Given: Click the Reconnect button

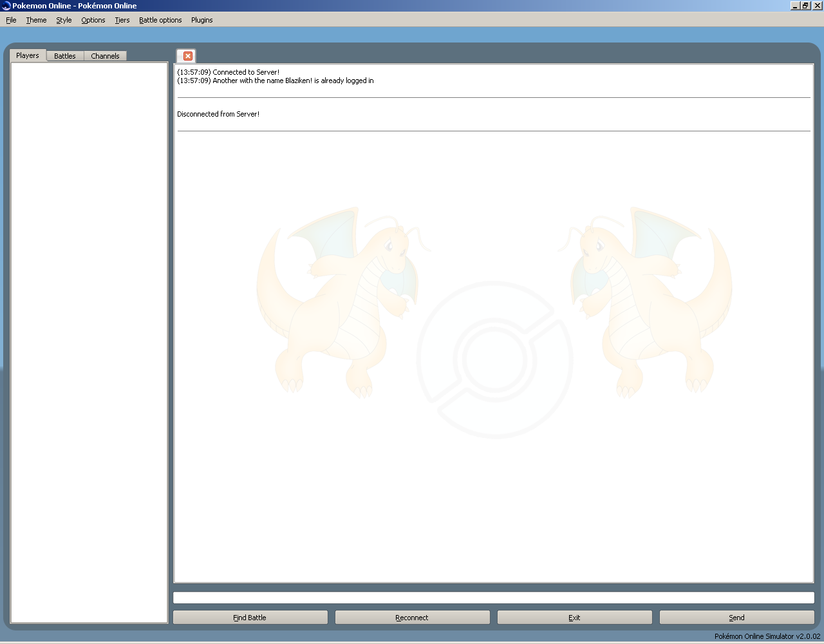Looking at the screenshot, I should tap(412, 618).
